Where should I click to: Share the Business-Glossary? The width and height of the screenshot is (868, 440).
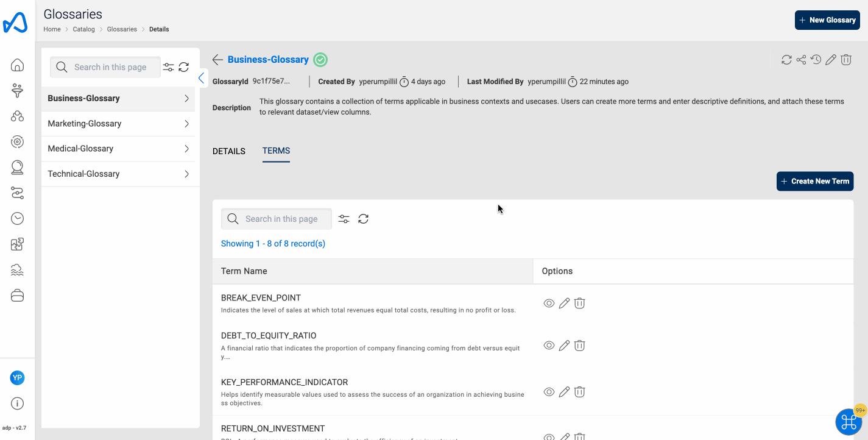pyautogui.click(x=801, y=60)
